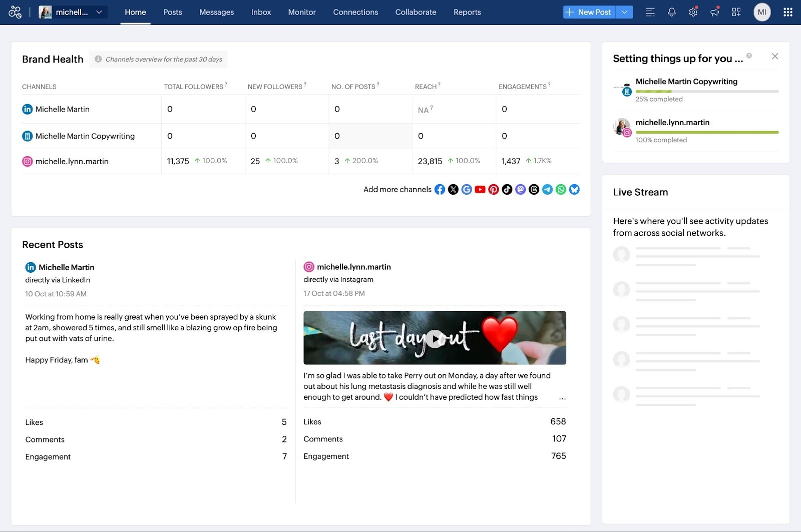Open the brand selector dropdown

tap(99, 12)
